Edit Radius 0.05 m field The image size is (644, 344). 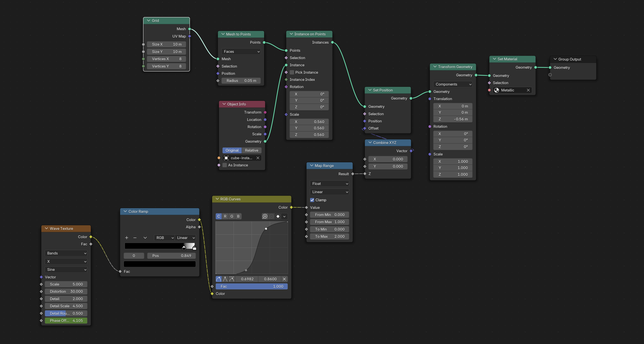(241, 81)
